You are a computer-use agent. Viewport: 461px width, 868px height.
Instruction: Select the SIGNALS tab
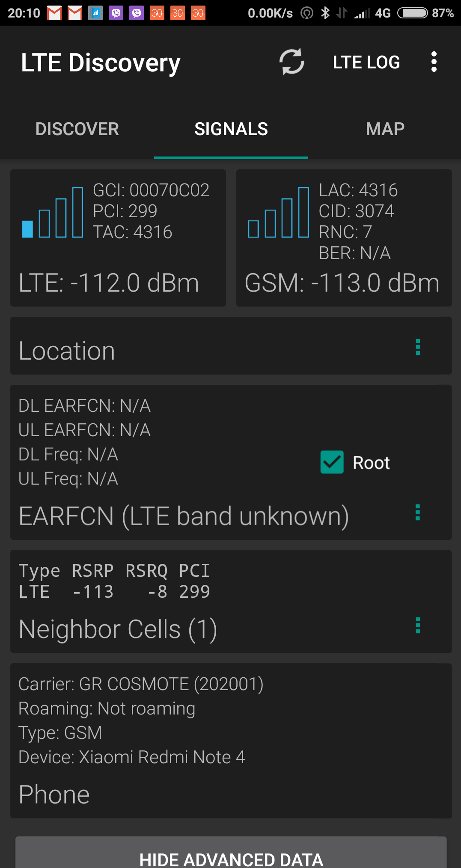coord(231,129)
